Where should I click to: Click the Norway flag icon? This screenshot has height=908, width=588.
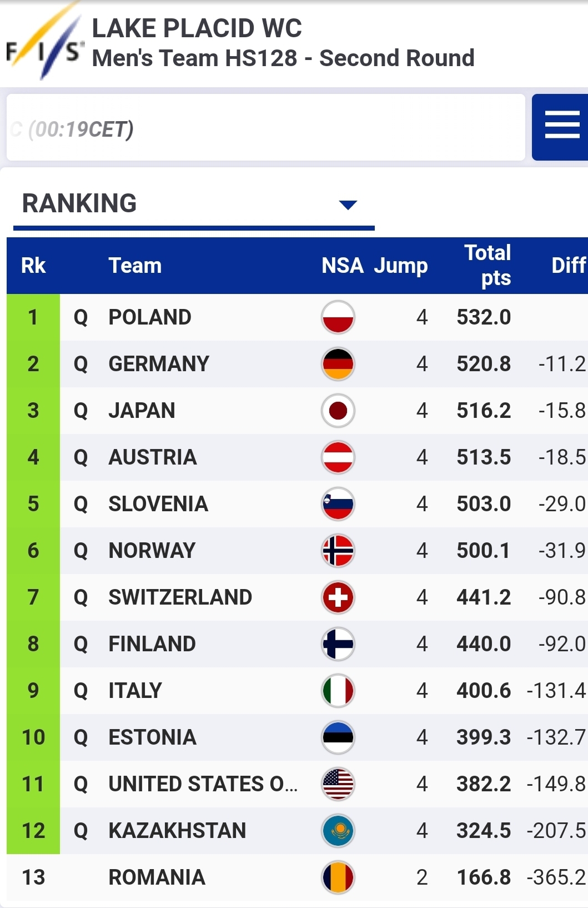pyautogui.click(x=338, y=551)
